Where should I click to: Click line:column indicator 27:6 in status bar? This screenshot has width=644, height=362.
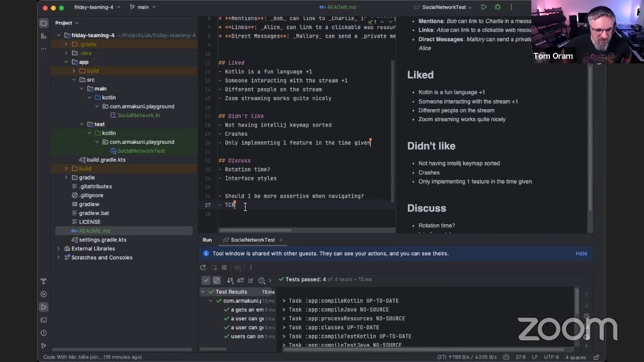[x=520, y=357]
